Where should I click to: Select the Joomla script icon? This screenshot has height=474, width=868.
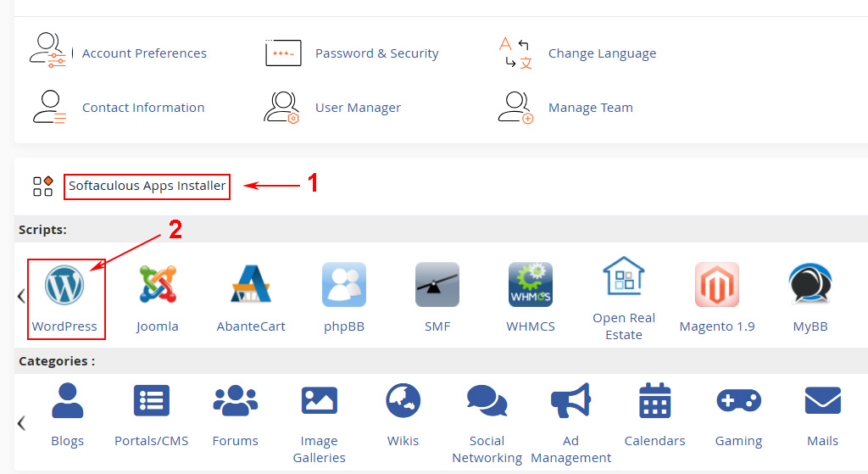(x=158, y=284)
